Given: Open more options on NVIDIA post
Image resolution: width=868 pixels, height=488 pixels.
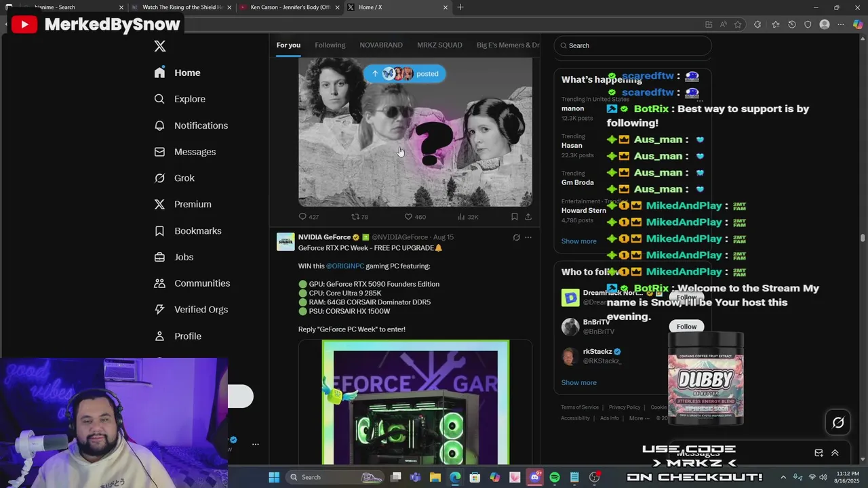Looking at the screenshot, I should click(528, 237).
